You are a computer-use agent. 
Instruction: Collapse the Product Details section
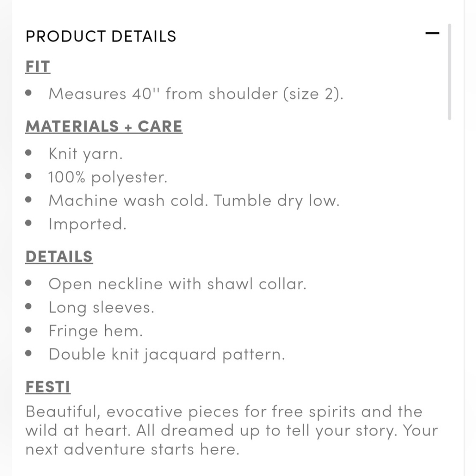click(432, 34)
